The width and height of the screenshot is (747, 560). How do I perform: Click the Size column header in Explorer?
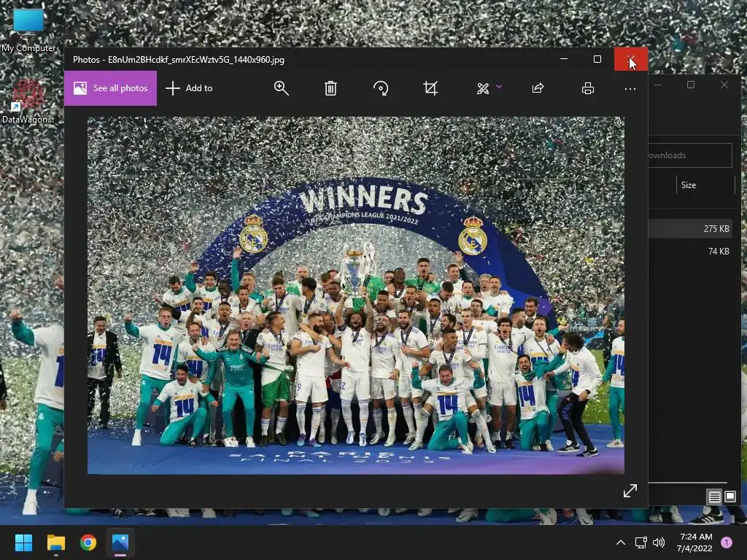coord(705,185)
